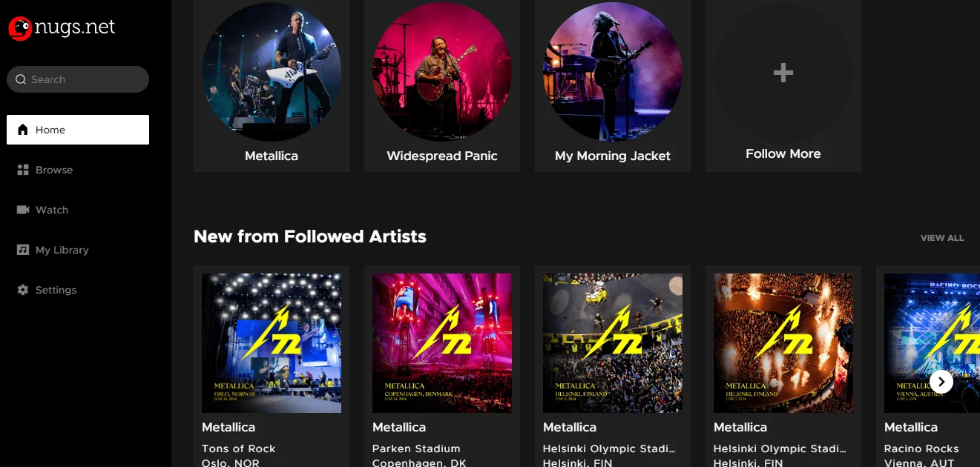
Task: Click the View All link
Action: (942, 238)
